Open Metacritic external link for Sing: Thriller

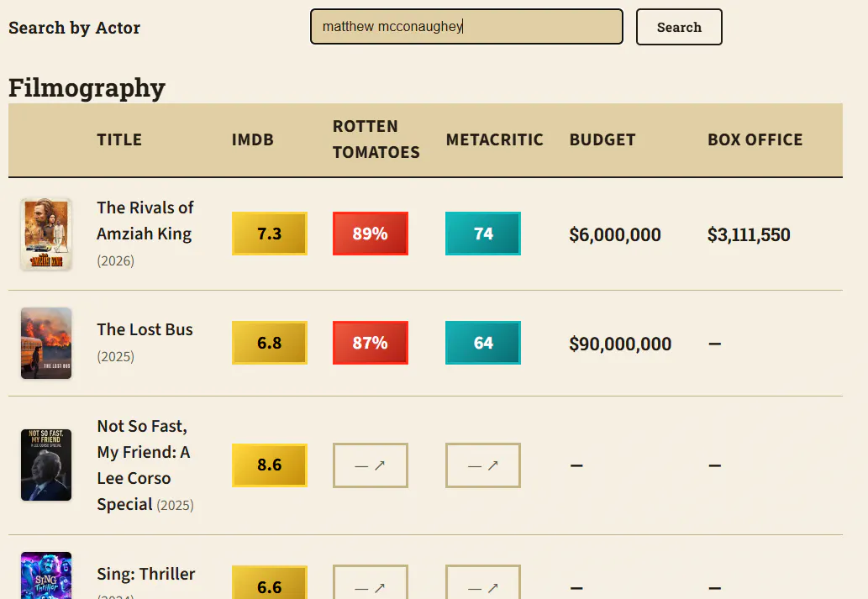482,582
